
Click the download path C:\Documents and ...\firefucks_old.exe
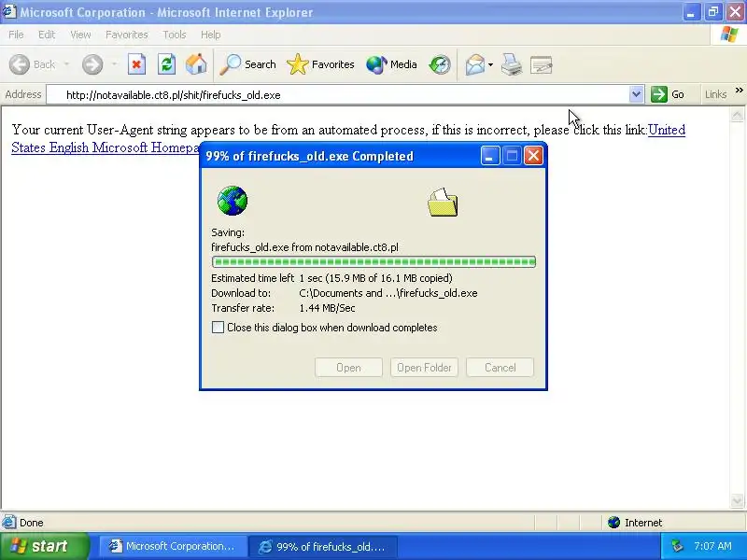click(x=388, y=293)
